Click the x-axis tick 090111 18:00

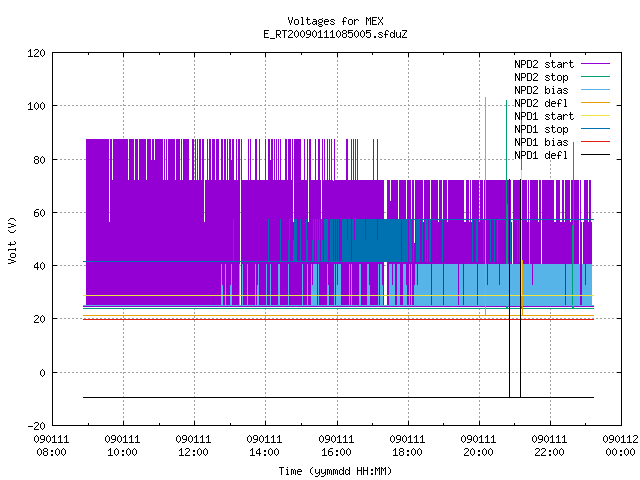click(x=407, y=446)
